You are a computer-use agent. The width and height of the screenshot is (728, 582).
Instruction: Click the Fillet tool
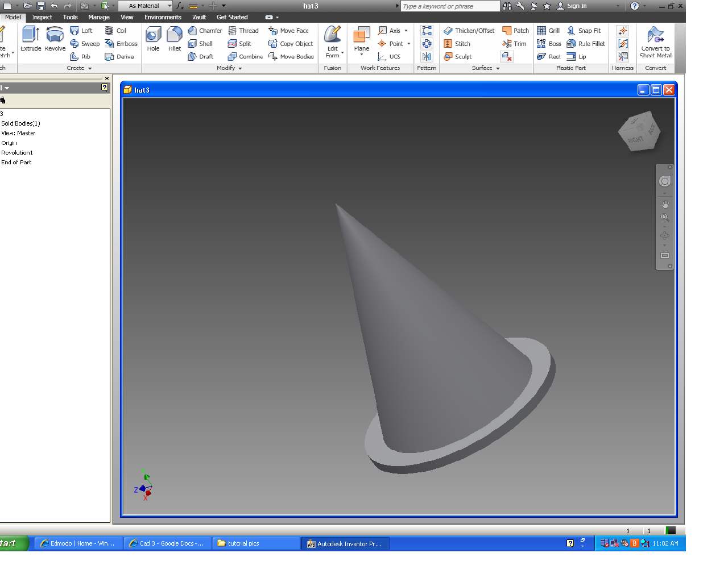(x=174, y=40)
